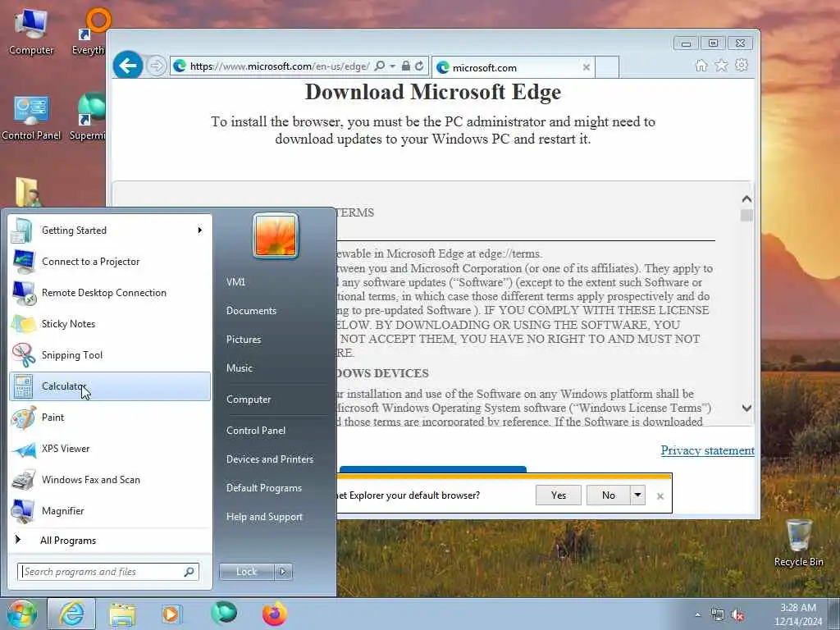
Task: Click the security lock icon in address bar
Action: pos(406,66)
